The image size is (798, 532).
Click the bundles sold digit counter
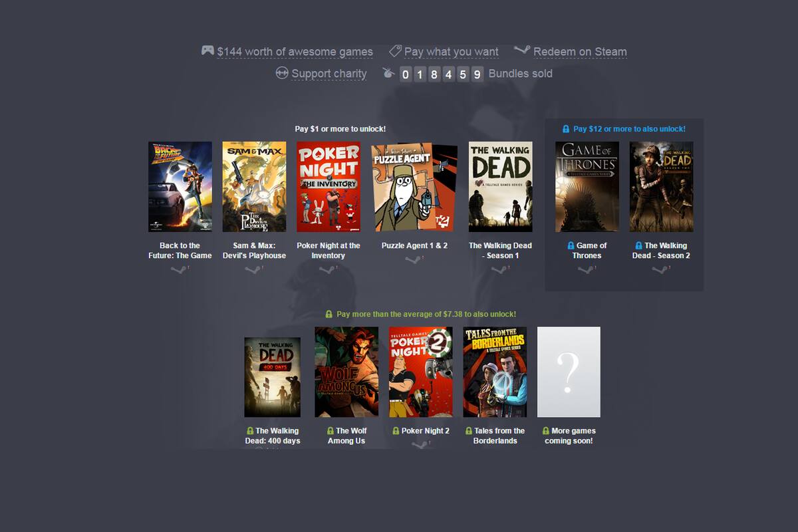tap(442, 74)
